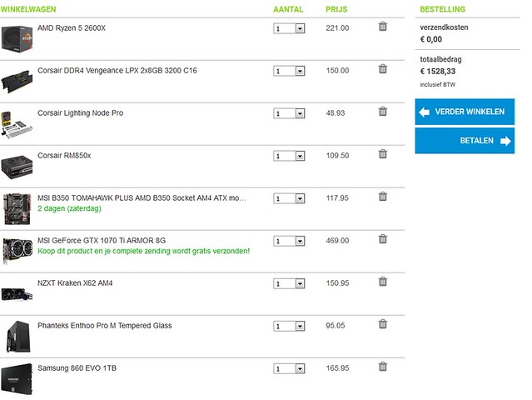Image resolution: width=532 pixels, height=400 pixels.
Task: Click the Corsair Vengeance RAM thumbnail
Action: click(17, 81)
